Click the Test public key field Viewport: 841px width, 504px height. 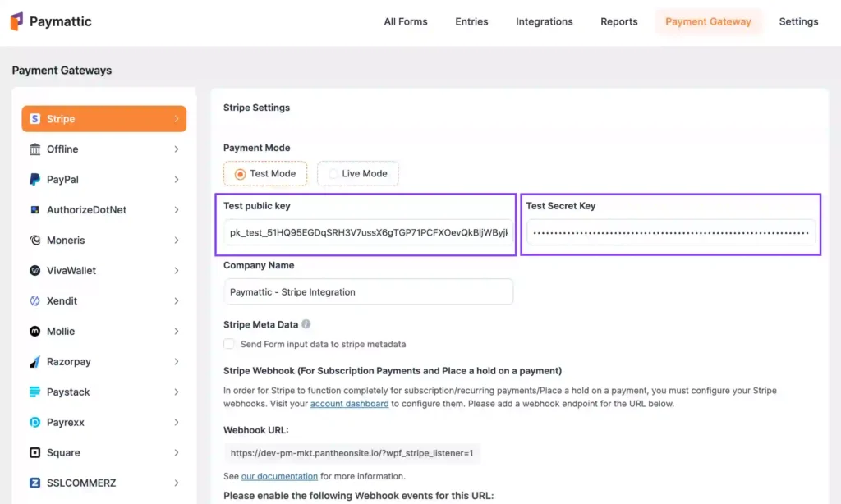pos(369,232)
